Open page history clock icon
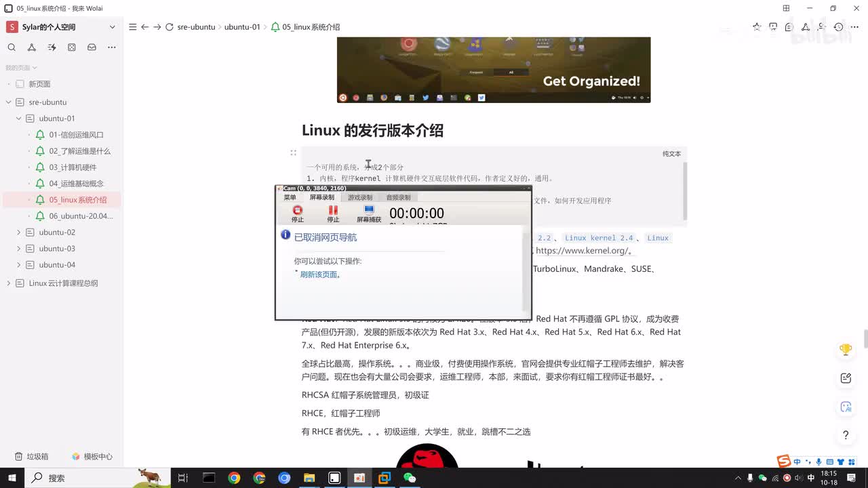 click(838, 27)
